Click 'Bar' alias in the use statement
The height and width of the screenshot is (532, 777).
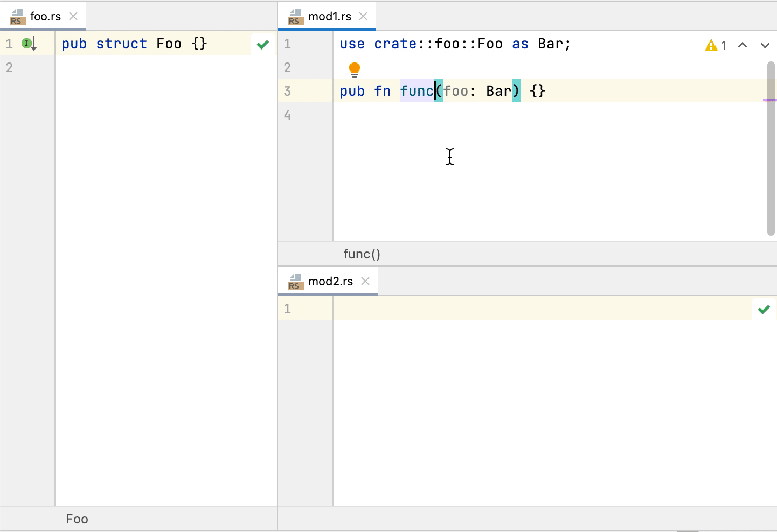coord(550,44)
